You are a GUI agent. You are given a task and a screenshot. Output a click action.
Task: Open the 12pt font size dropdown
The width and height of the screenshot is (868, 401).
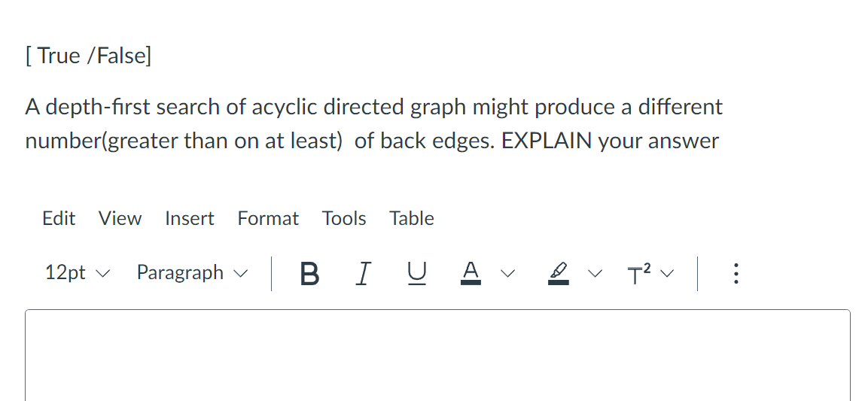tap(78, 272)
